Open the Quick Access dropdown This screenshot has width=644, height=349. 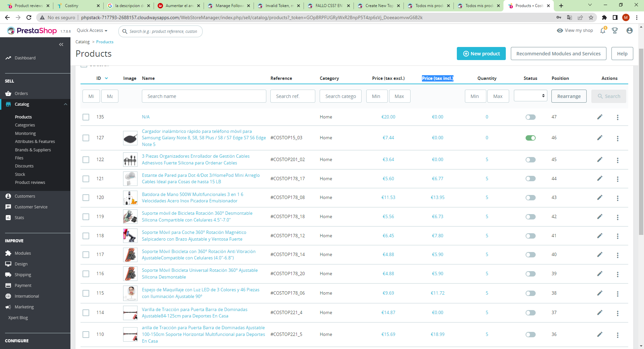click(x=92, y=31)
